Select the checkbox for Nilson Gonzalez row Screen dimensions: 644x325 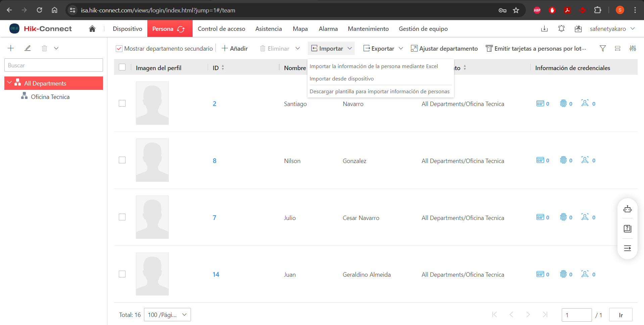[x=122, y=160]
